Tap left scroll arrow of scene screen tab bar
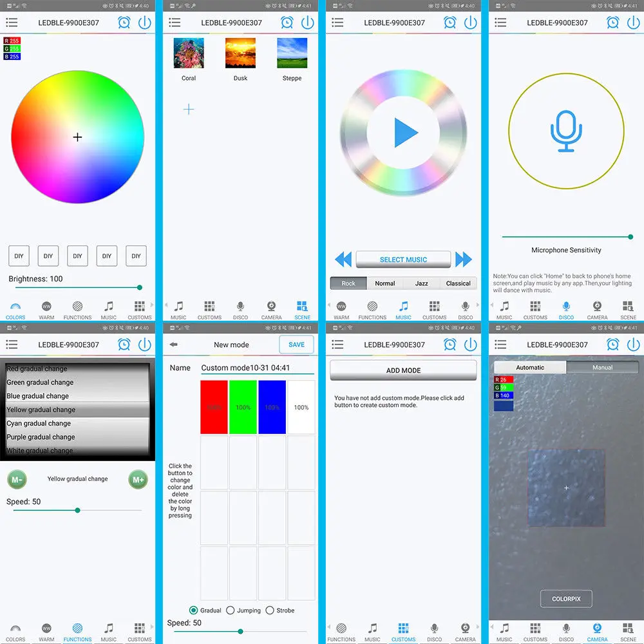 pos(166,305)
